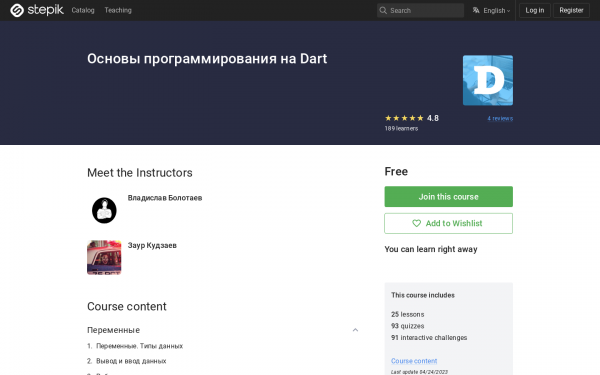Click the Log in button
Screen dimensions: 600x375
click(535, 10)
